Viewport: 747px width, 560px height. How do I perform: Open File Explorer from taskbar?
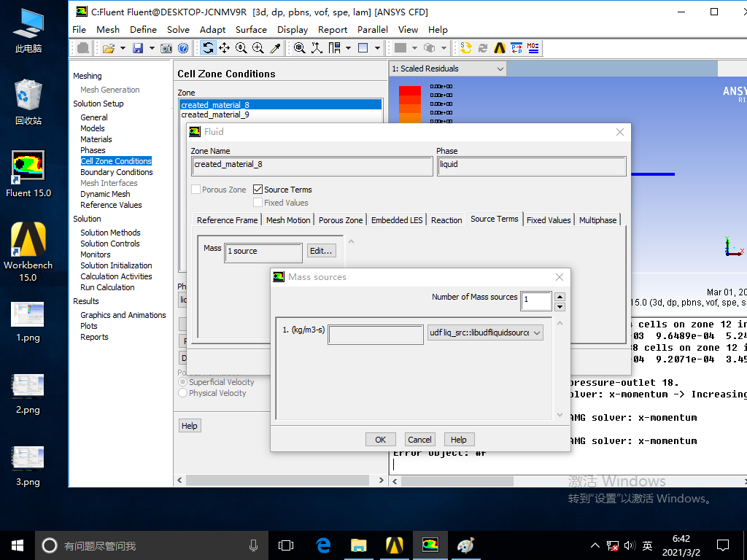click(x=359, y=545)
